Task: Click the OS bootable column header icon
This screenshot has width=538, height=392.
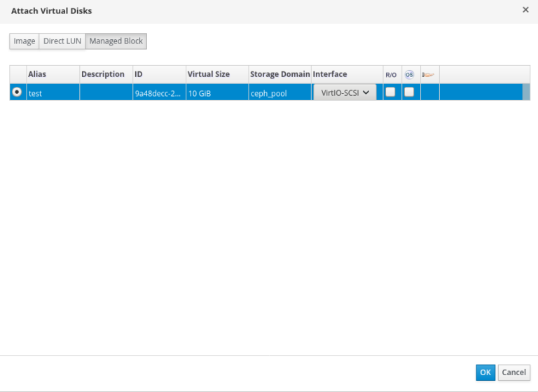Action: (x=409, y=74)
